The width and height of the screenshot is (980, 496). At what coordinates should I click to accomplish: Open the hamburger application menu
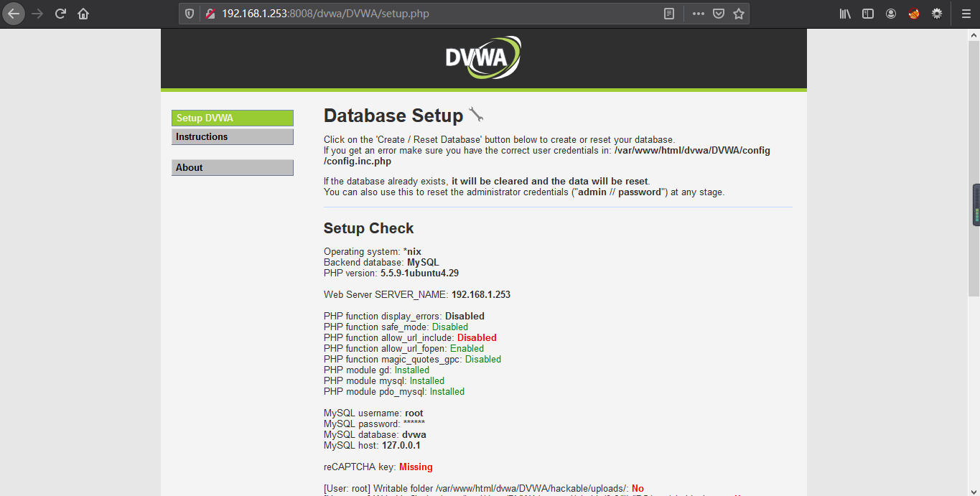point(965,13)
